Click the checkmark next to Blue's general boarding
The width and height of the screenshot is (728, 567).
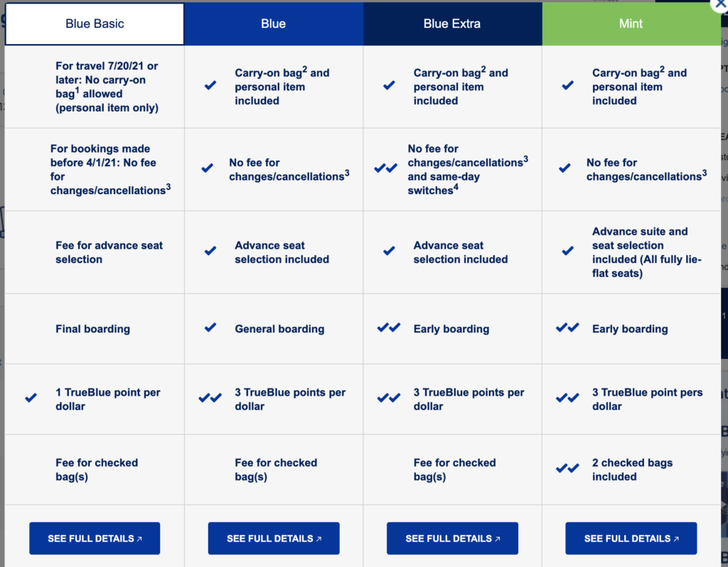click(x=209, y=328)
